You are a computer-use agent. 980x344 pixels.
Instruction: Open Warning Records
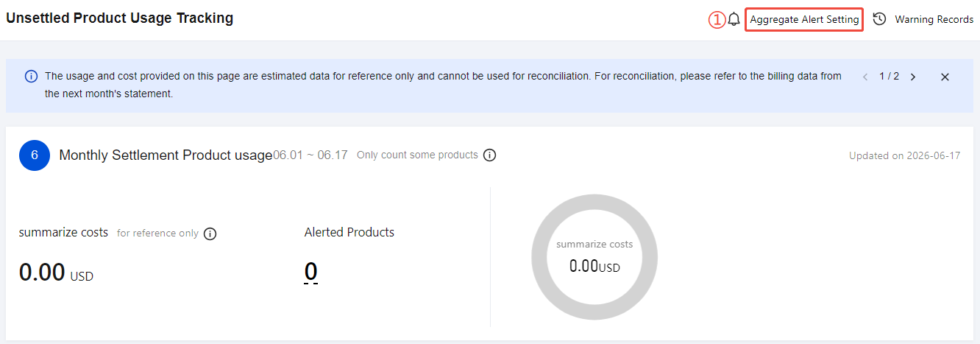(x=934, y=20)
